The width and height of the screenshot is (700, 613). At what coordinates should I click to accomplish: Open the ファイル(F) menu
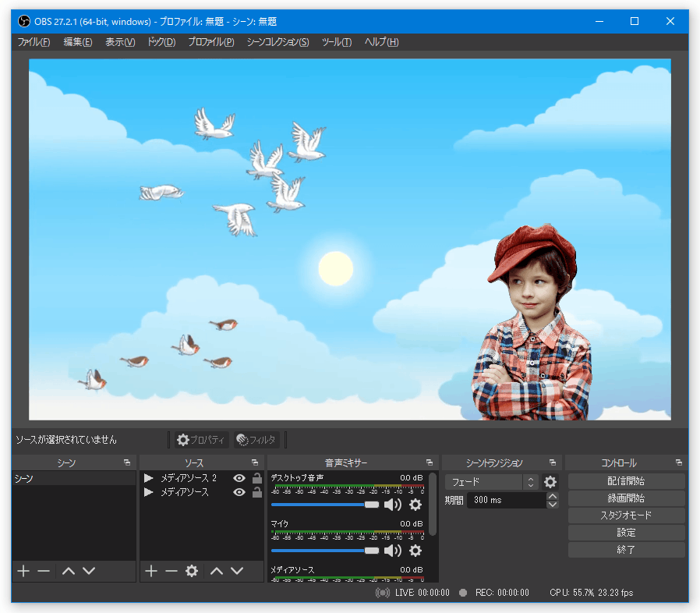point(34,42)
